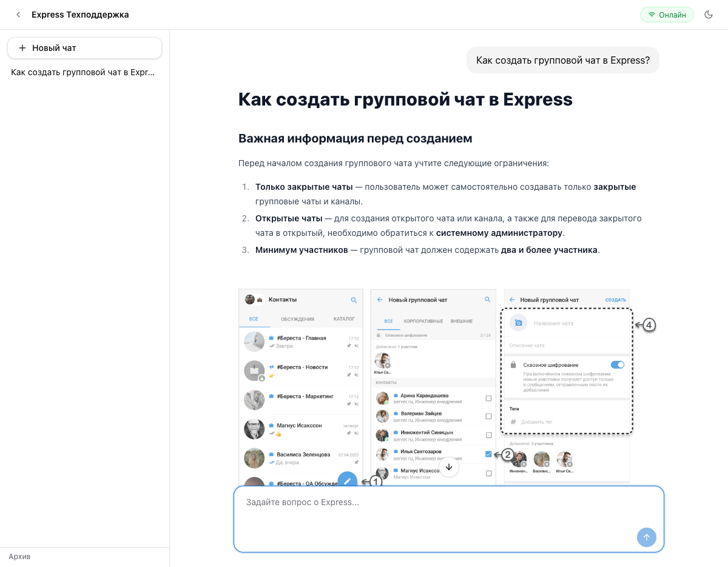Toggle the Сквозное шифрование switch

[x=617, y=364]
